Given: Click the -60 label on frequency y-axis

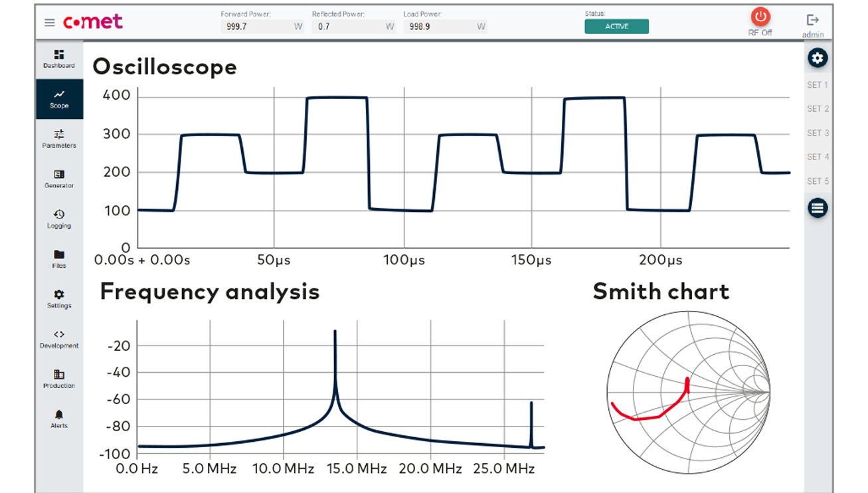Looking at the screenshot, I should pyautogui.click(x=118, y=399).
